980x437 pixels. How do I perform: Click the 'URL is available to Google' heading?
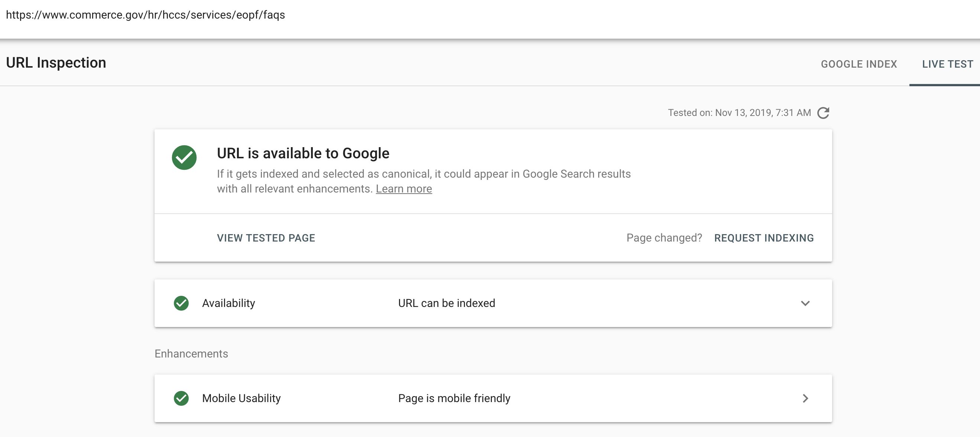303,153
